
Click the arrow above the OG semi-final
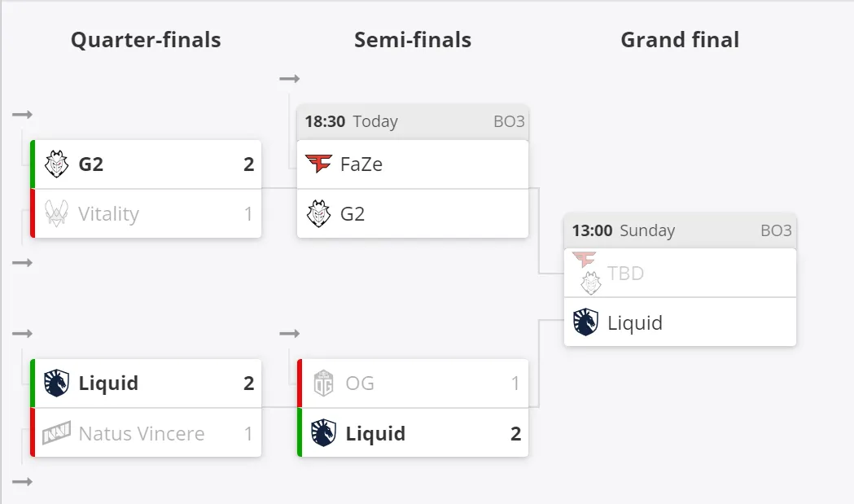290,334
